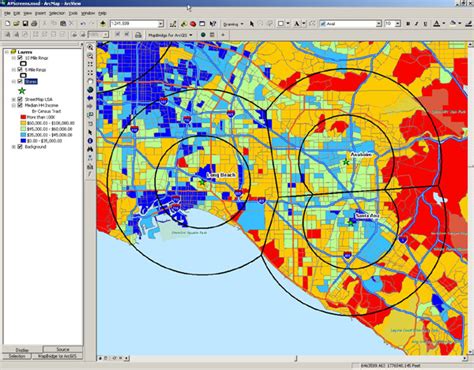Launch ArcCatalog from toolbar
The image size is (474, 370).
(x=184, y=24)
